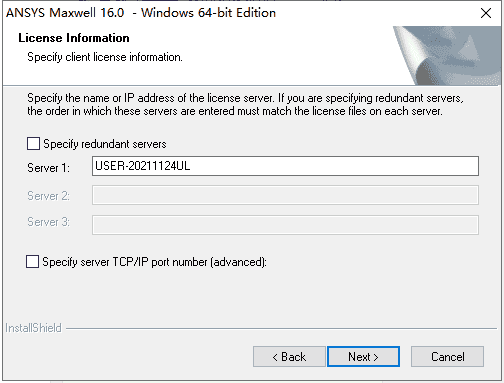Click the license server instruction paragraph
This screenshot has height=383, width=504.
(245, 104)
